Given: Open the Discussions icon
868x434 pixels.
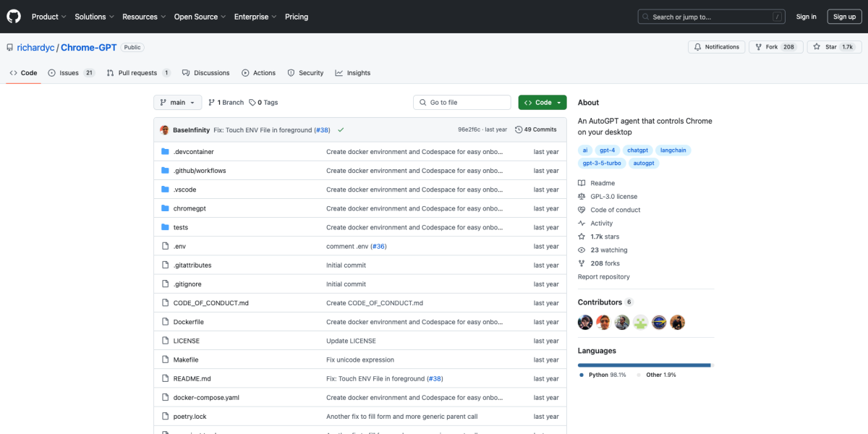Looking at the screenshot, I should coord(184,72).
